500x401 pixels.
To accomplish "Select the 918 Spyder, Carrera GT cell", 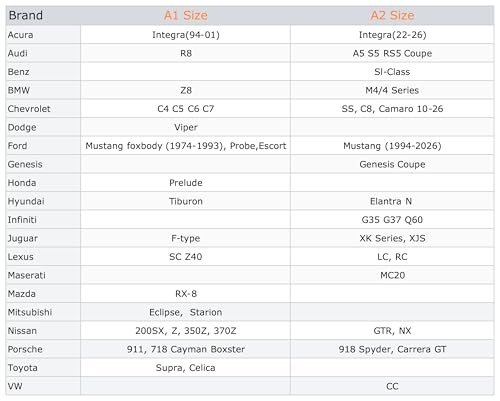I will click(x=392, y=349).
